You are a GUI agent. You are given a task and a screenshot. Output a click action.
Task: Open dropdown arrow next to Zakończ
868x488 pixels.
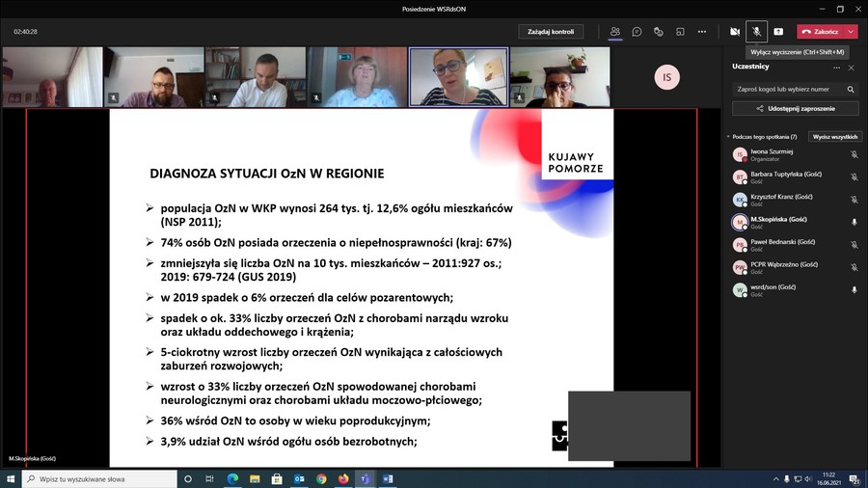pyautogui.click(x=851, y=32)
